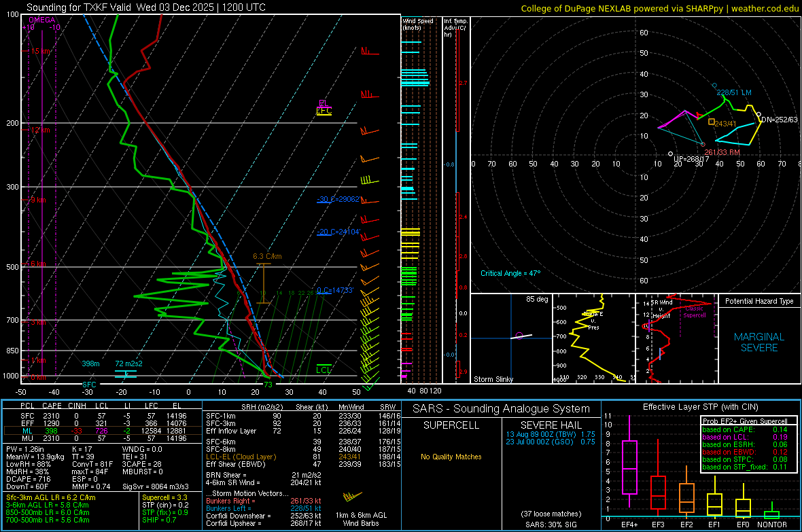Click the 9 km height marker

[38, 200]
